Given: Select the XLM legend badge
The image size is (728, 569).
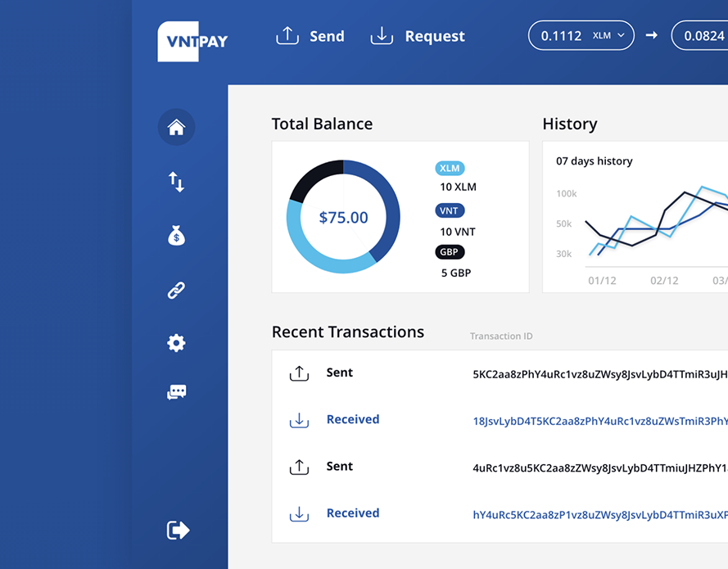Looking at the screenshot, I should click(450, 168).
